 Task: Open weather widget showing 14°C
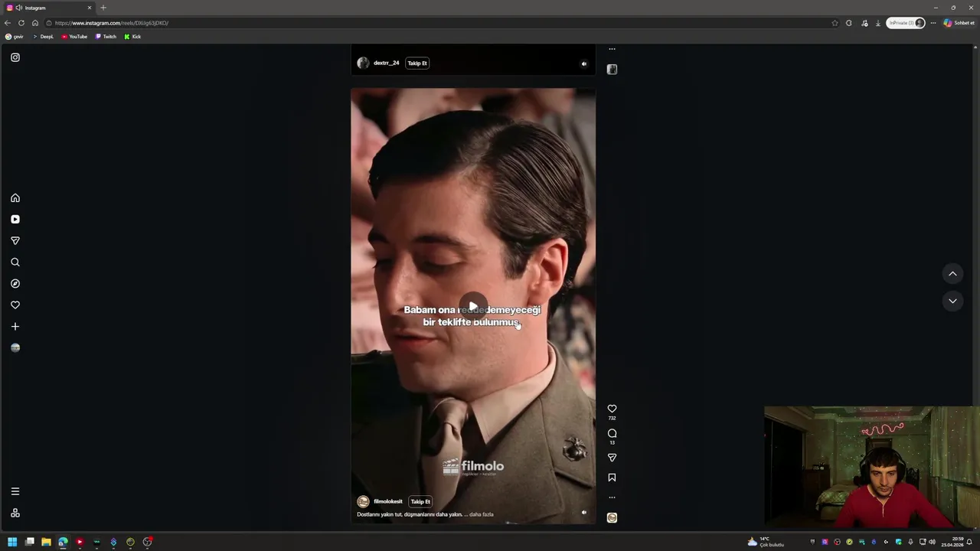(x=766, y=542)
